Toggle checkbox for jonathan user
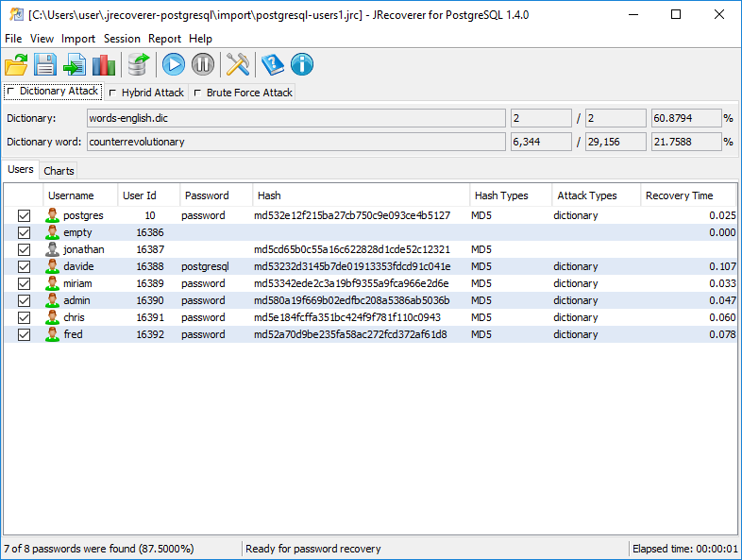Screen dimensions: 742x560 pos(25,250)
